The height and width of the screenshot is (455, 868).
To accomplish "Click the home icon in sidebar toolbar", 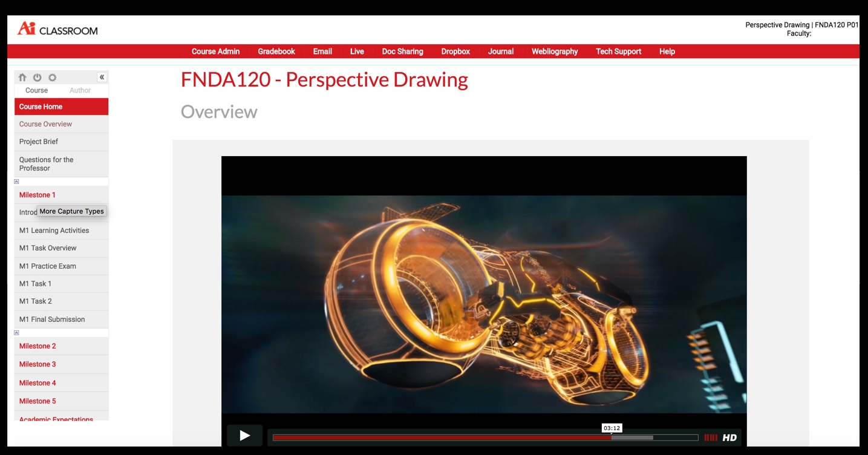I will pyautogui.click(x=22, y=77).
